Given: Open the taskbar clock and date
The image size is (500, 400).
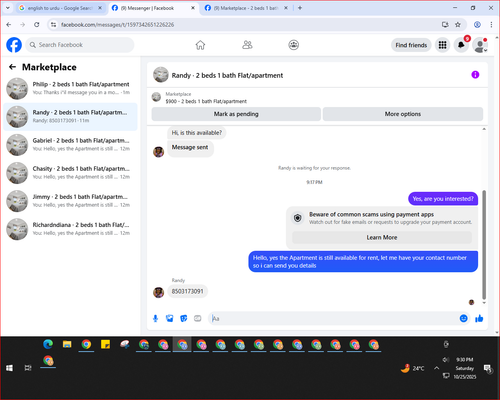Looking at the screenshot, I should [465, 368].
